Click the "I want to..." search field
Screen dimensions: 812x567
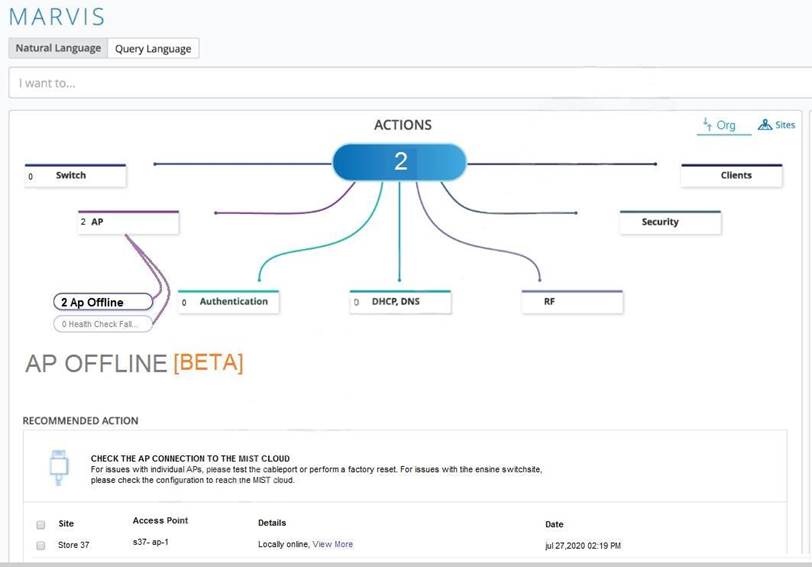pos(400,83)
